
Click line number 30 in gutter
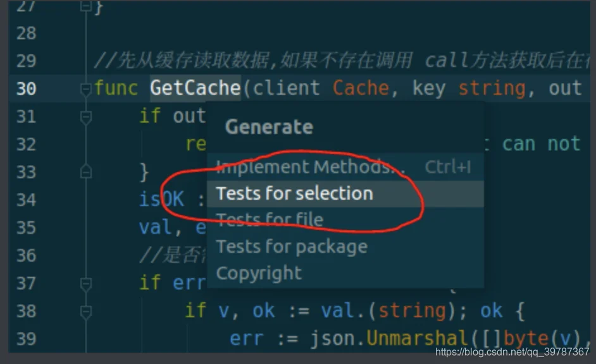[x=26, y=89]
